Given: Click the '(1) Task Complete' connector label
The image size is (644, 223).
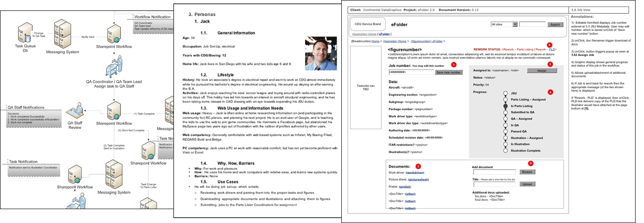Looking at the screenshot, I should pyautogui.click(x=144, y=113).
